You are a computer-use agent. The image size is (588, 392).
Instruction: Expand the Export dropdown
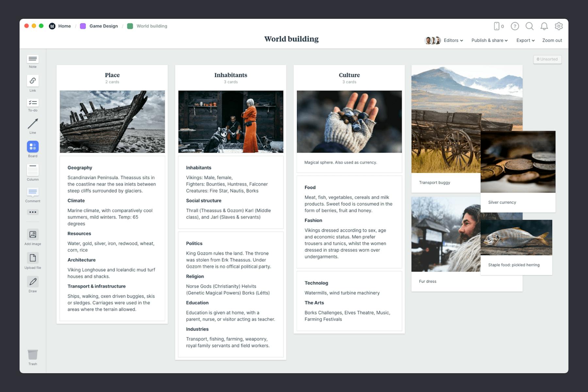click(x=525, y=40)
